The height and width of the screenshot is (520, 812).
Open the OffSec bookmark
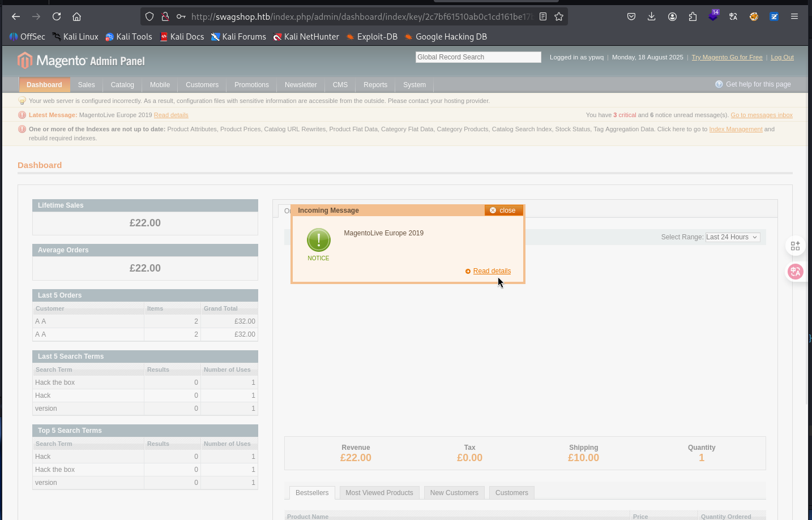click(27, 37)
